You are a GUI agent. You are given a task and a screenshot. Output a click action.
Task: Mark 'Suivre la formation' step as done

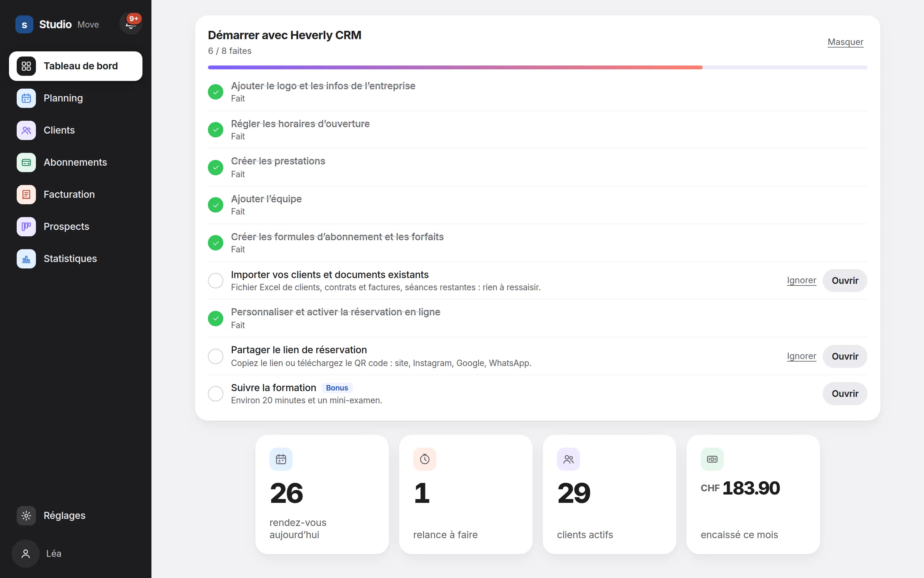[x=216, y=394]
